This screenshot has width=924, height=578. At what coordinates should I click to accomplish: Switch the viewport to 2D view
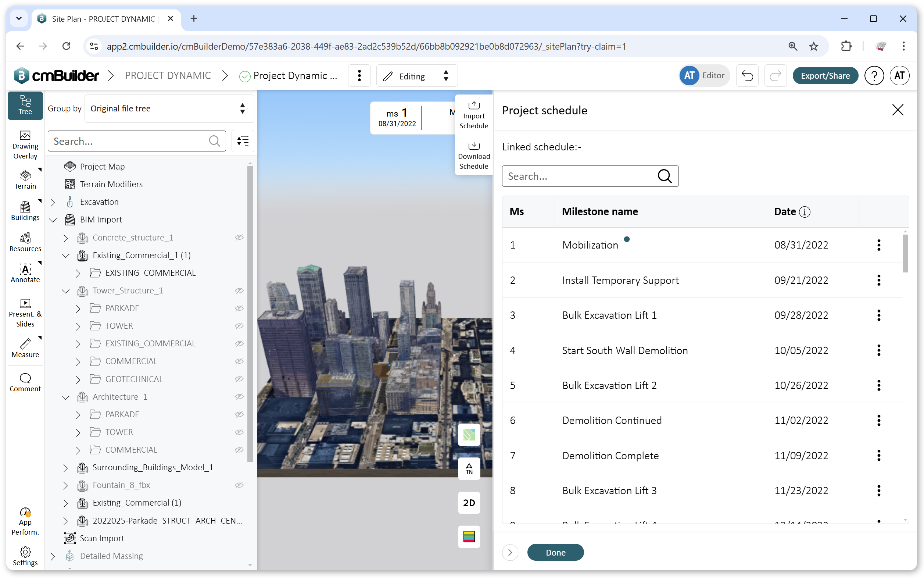pos(469,502)
